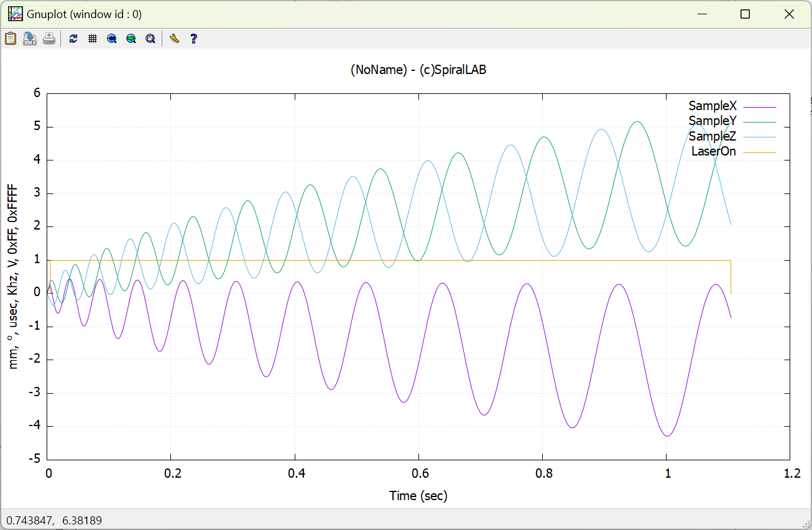Image resolution: width=812 pixels, height=530 pixels.
Task: Apply next zoom settings
Action: tap(131, 39)
